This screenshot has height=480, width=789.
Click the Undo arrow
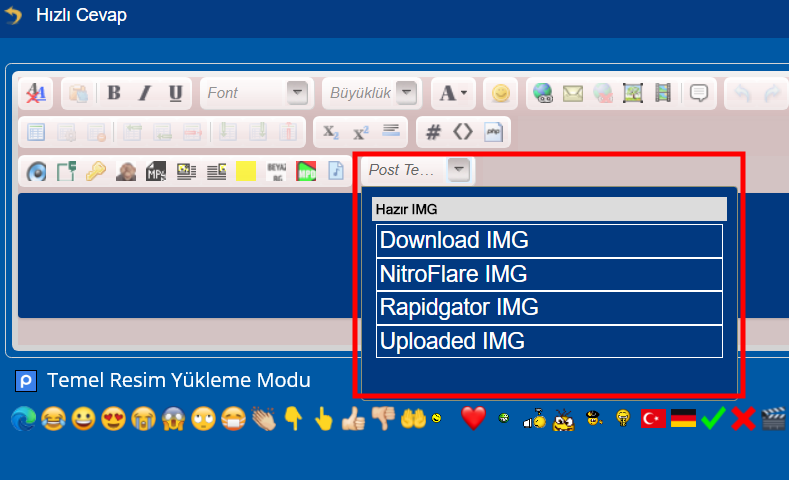[743, 93]
